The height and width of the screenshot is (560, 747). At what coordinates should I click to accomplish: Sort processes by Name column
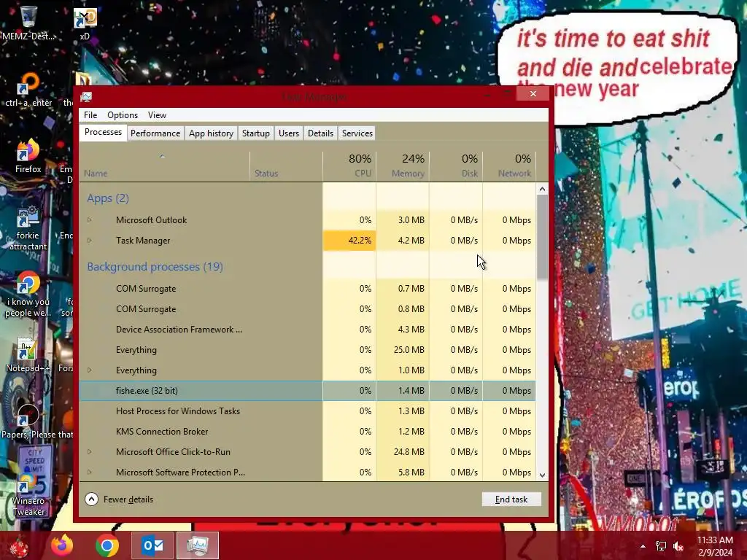tap(164, 166)
